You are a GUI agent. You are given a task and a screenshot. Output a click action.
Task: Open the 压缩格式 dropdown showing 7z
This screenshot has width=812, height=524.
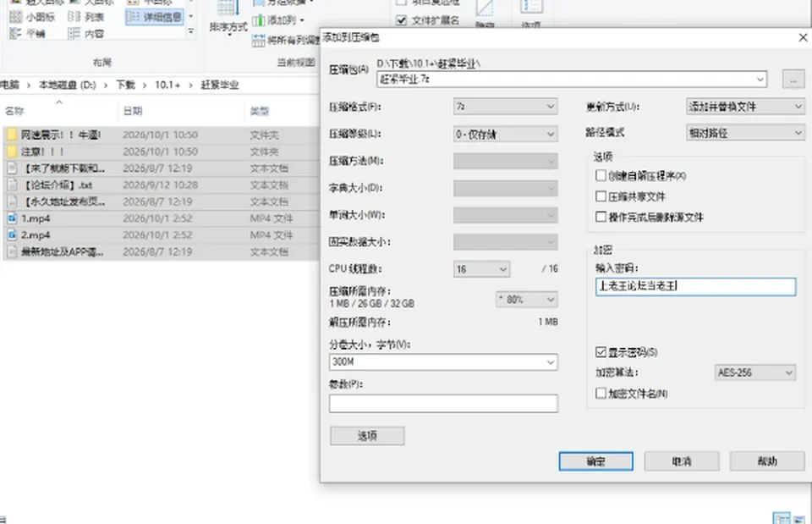click(506, 107)
